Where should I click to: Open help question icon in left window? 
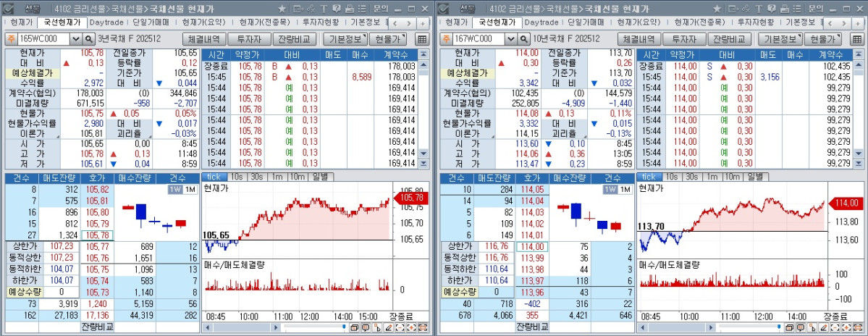pyautogui.click(x=337, y=9)
